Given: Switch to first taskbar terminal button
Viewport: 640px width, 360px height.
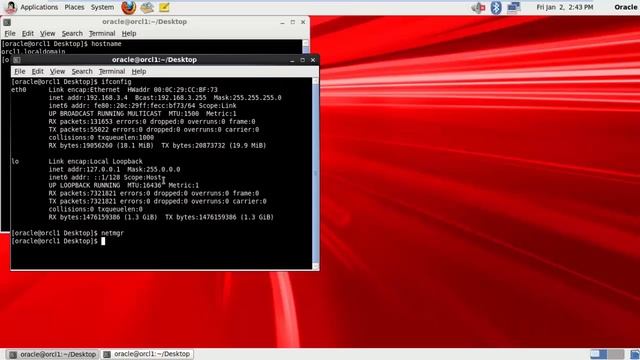Looking at the screenshot, I should point(53,354).
